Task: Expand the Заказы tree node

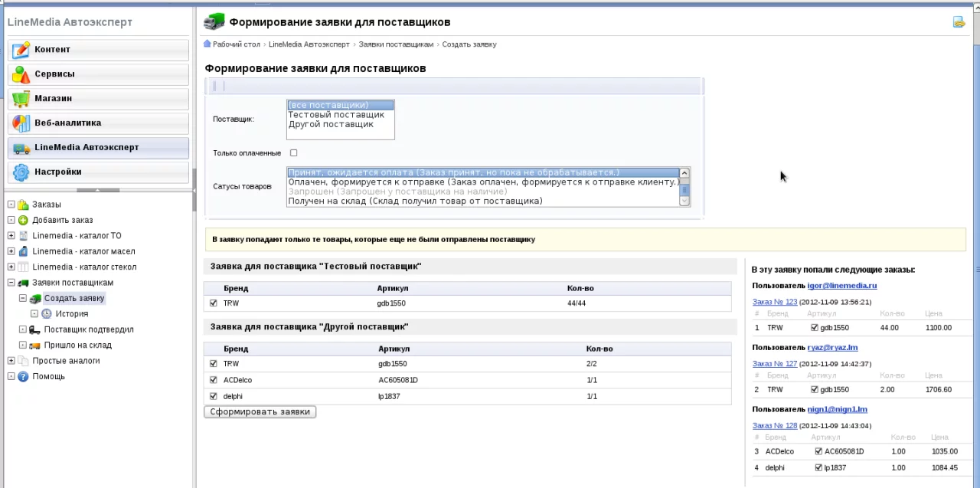Action: (x=11, y=205)
